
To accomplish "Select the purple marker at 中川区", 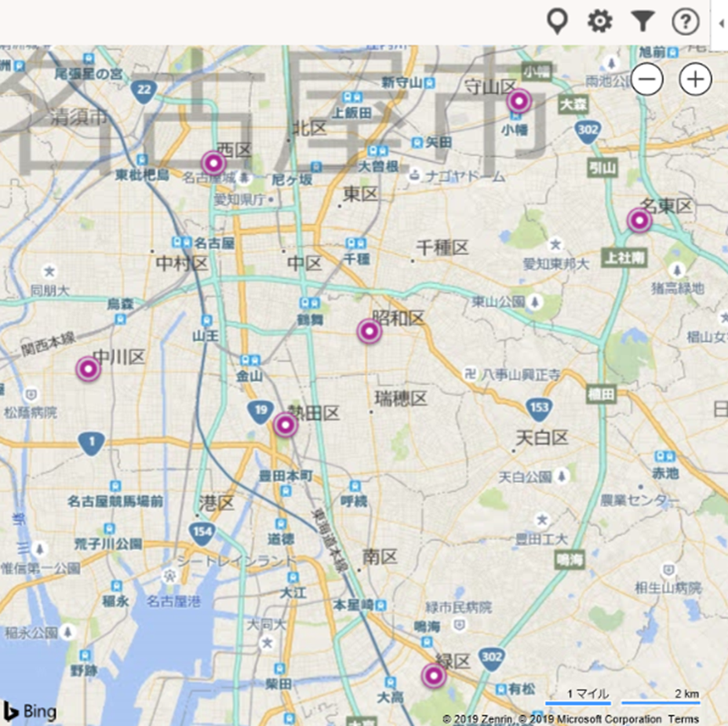I will (x=88, y=368).
